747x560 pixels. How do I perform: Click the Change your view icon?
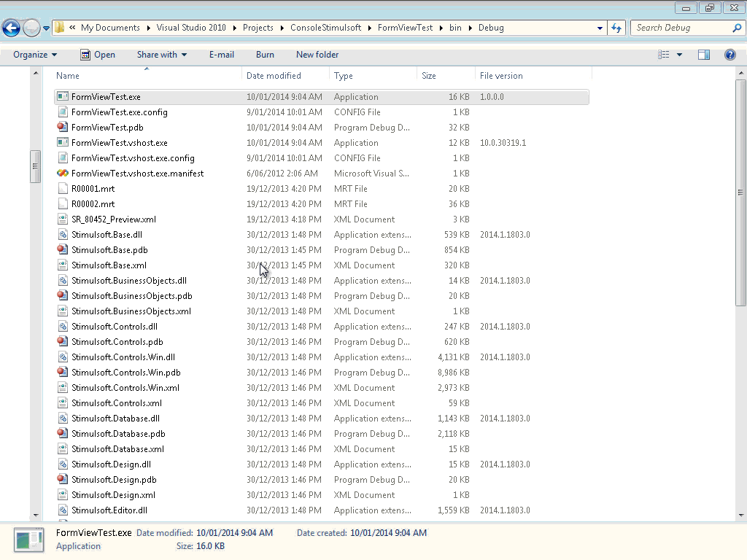664,55
